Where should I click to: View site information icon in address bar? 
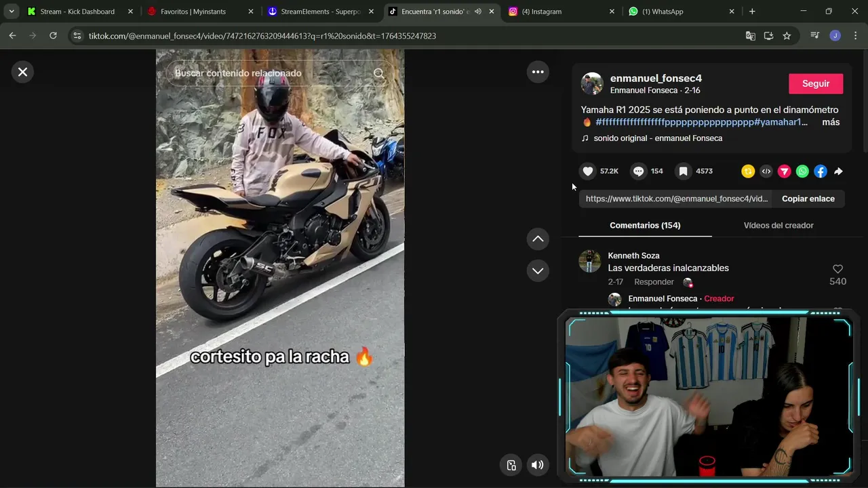coord(77,36)
